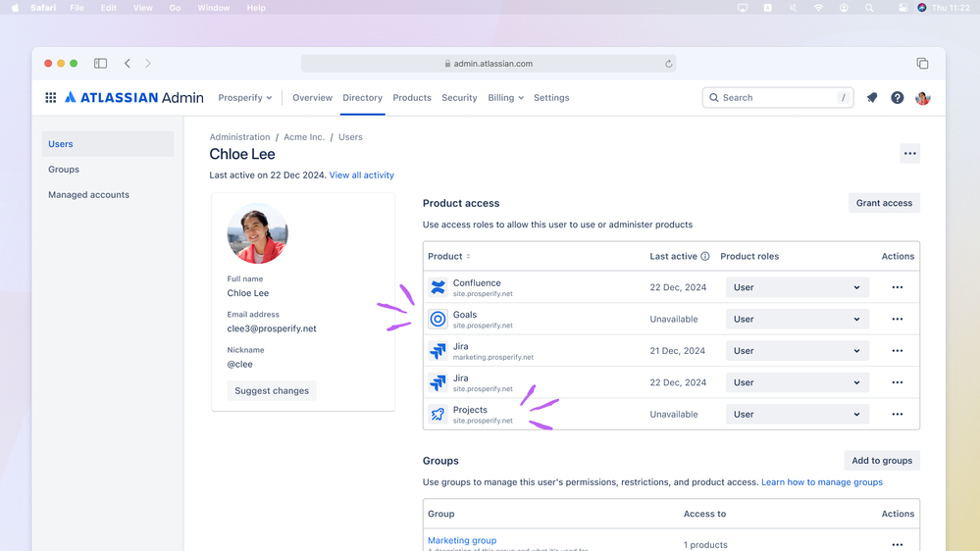Click the Jira site.prosperify.net icon

[x=438, y=382]
